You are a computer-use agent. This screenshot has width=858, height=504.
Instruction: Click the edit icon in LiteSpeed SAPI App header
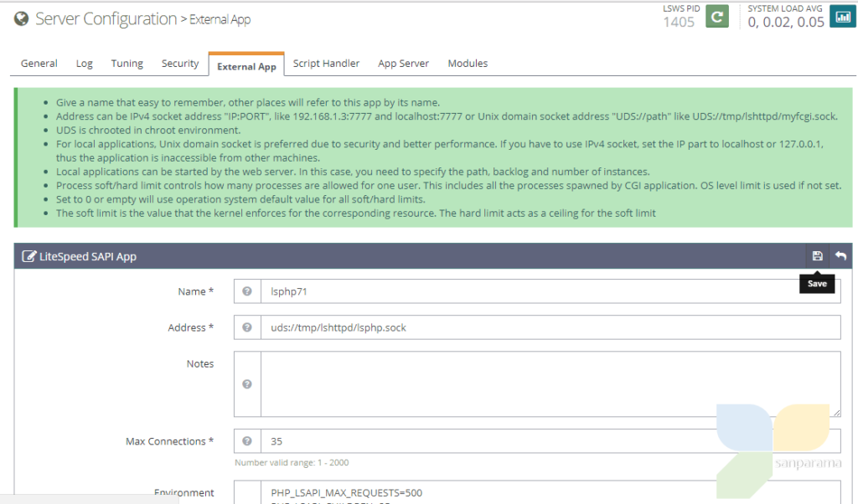[28, 257]
